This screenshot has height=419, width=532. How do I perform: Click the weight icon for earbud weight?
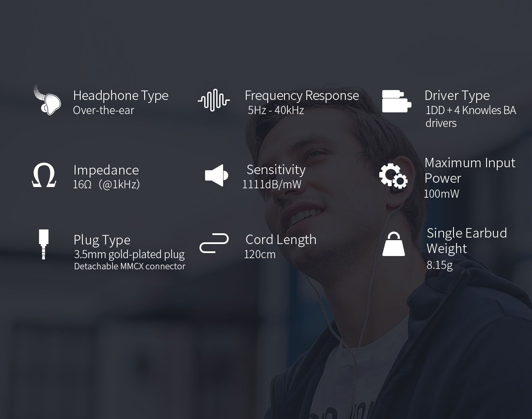393,244
